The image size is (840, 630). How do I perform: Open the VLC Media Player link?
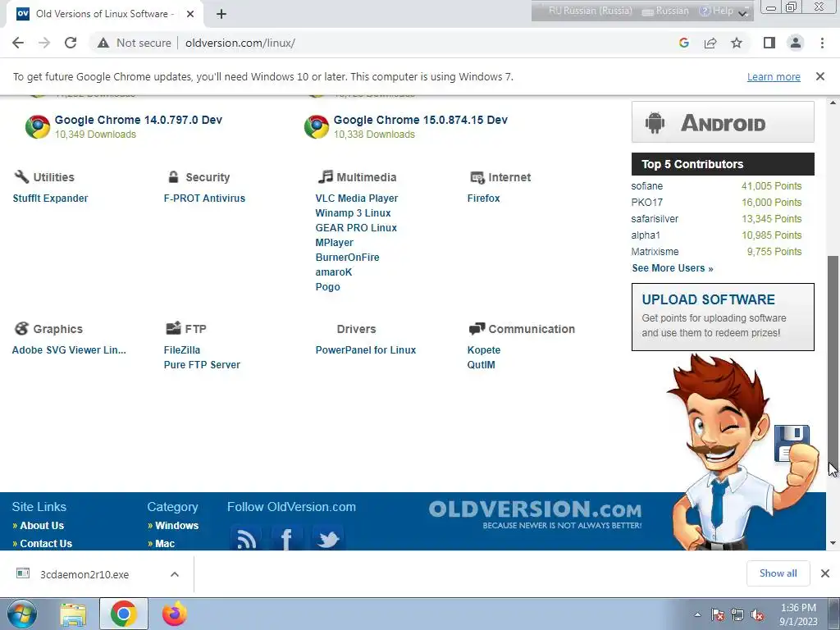click(357, 199)
